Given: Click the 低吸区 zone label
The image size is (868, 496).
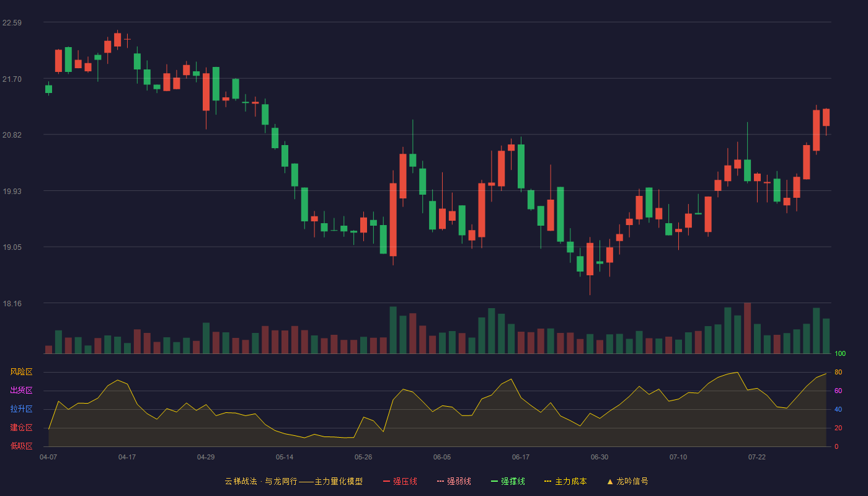Looking at the screenshot, I should 21,446.
